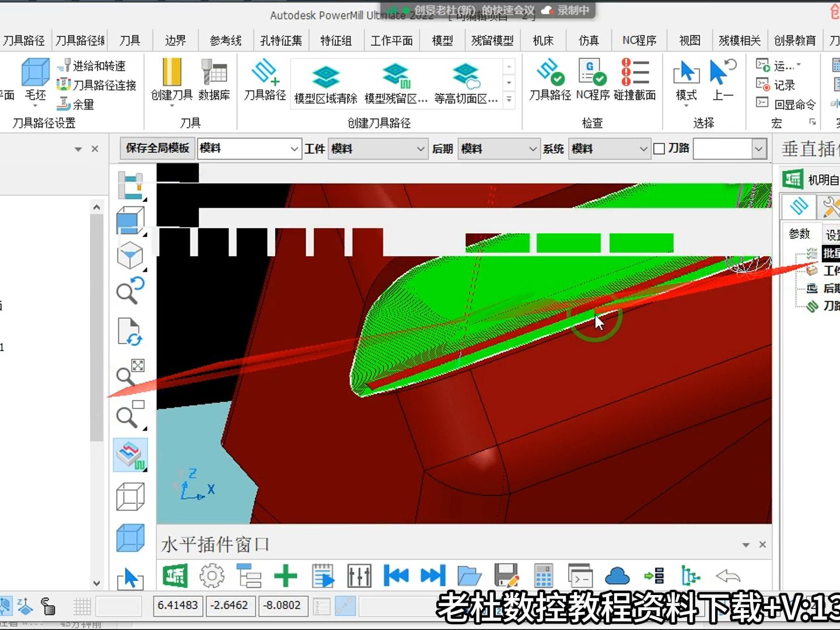
Task: Click the X coordinate field showing 6.41483
Action: (178, 605)
